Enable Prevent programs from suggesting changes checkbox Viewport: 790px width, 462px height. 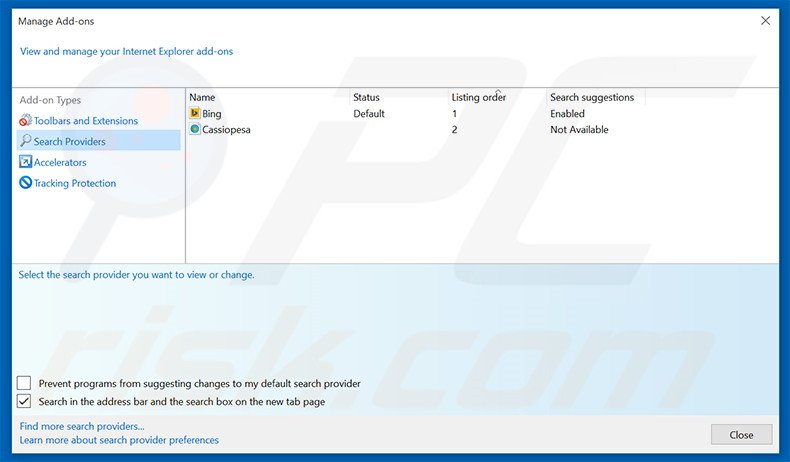(x=24, y=383)
